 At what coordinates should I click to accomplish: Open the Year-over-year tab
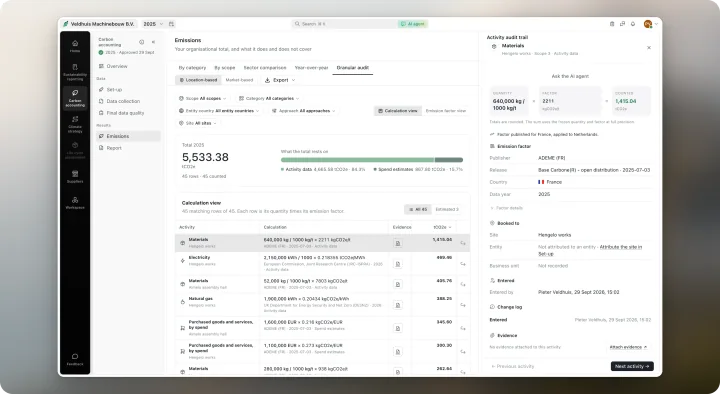[x=311, y=68]
